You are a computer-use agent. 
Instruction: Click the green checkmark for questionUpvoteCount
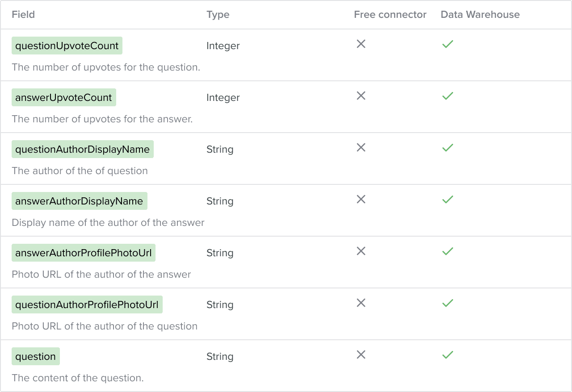[448, 44]
